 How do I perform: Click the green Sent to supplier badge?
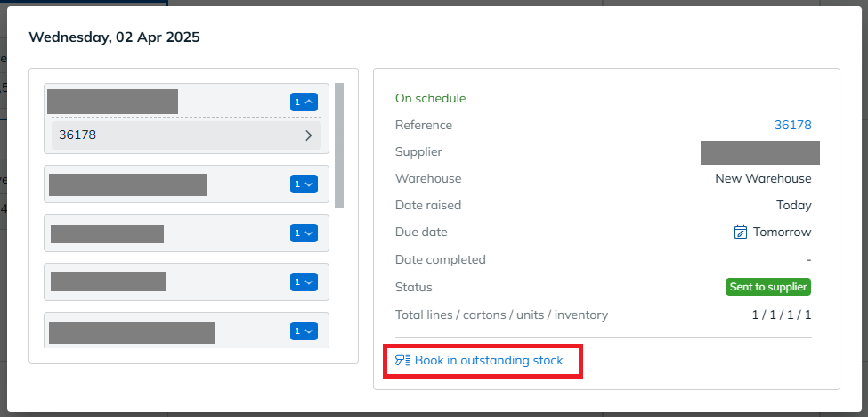[768, 287]
